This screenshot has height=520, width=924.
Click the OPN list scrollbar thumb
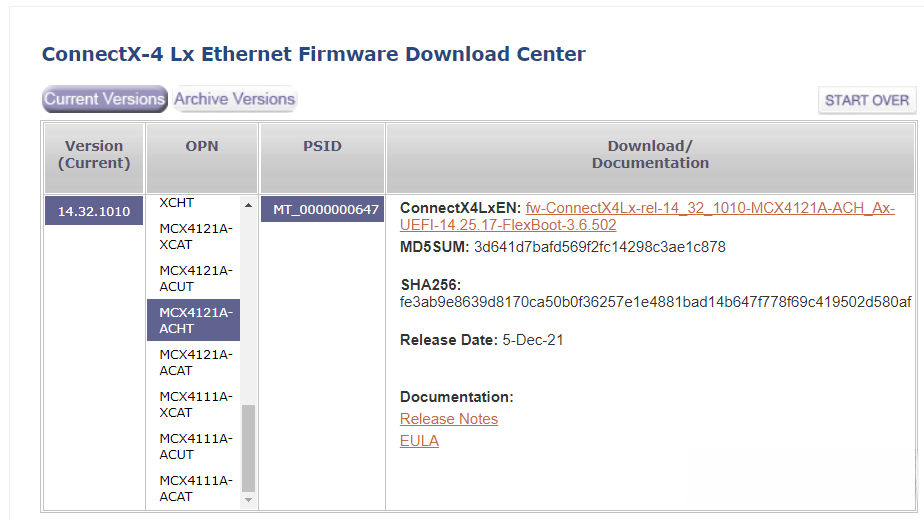249,448
